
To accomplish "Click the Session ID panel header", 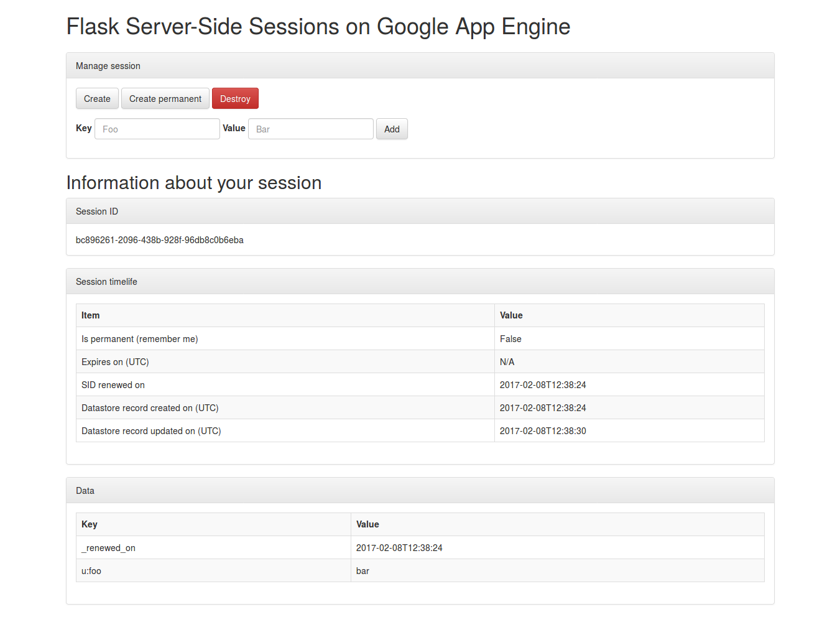I will (420, 211).
